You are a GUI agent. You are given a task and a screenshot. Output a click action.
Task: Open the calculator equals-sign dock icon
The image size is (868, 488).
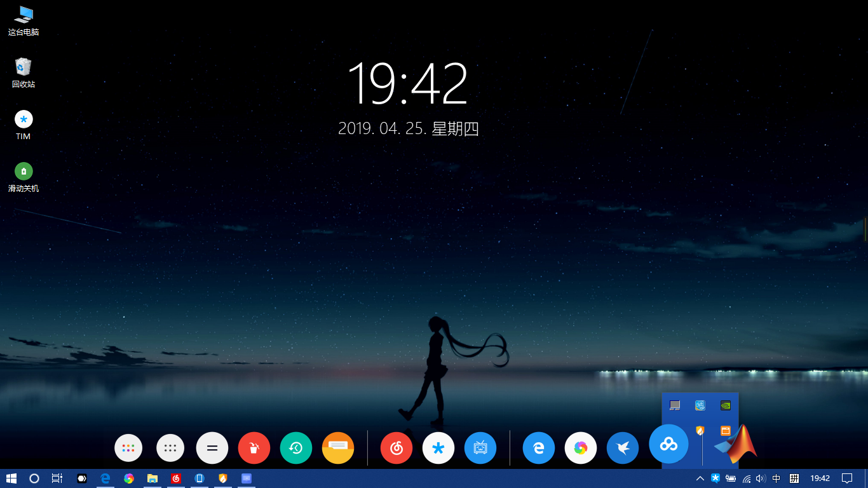click(x=212, y=448)
